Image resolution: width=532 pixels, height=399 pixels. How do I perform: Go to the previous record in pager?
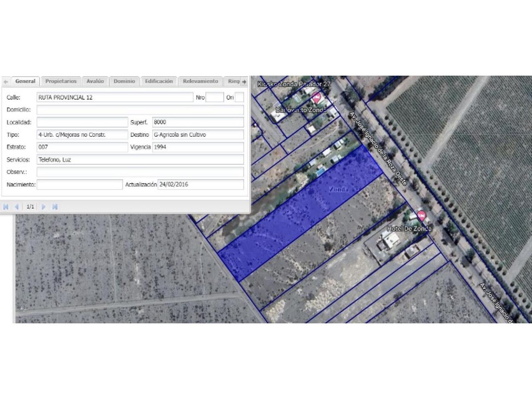tap(17, 207)
